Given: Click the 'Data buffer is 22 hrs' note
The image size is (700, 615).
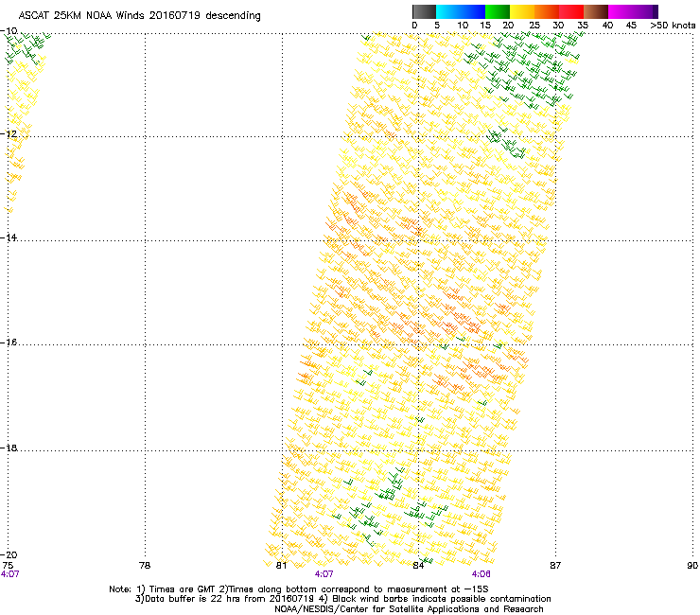Looking at the screenshot, I should click(x=342, y=599).
